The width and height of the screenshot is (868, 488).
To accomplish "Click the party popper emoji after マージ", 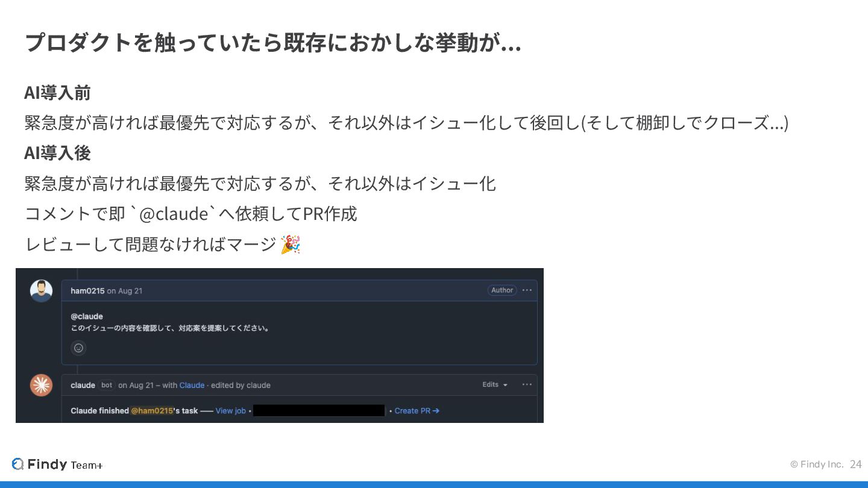I will pos(291,245).
